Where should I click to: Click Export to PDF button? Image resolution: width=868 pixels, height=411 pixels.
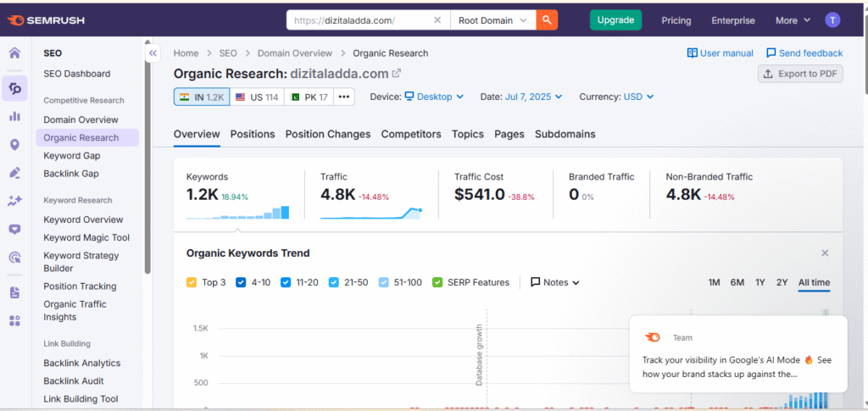800,74
